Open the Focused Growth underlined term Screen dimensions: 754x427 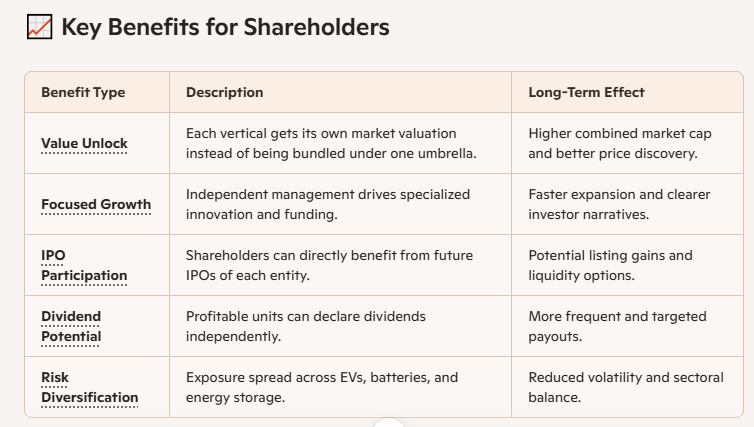[x=96, y=204]
